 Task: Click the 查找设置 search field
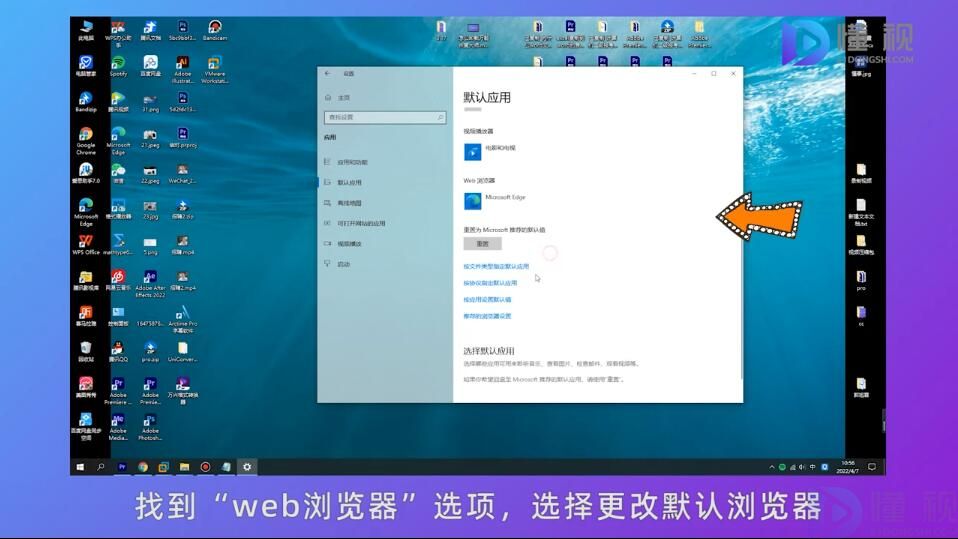[x=385, y=117]
